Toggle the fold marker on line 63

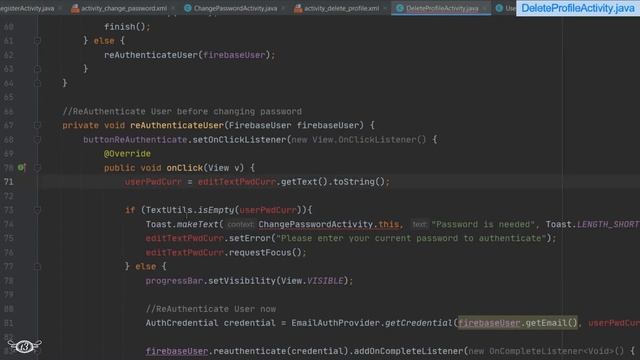pos(37,69)
